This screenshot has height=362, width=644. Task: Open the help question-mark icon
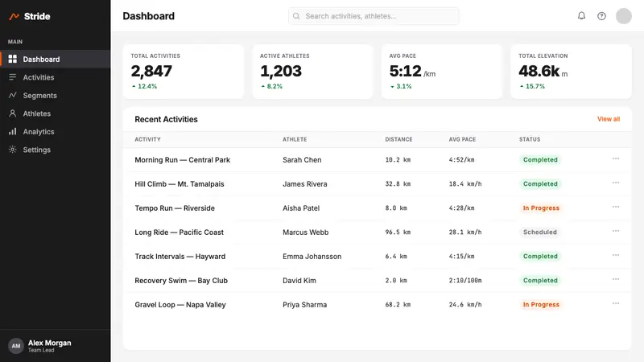601,16
